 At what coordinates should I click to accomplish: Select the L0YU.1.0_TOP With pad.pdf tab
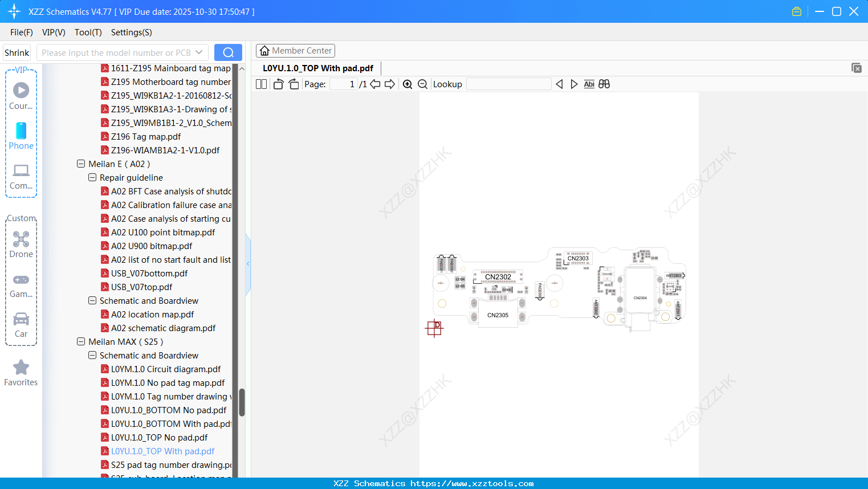pyautogui.click(x=318, y=68)
